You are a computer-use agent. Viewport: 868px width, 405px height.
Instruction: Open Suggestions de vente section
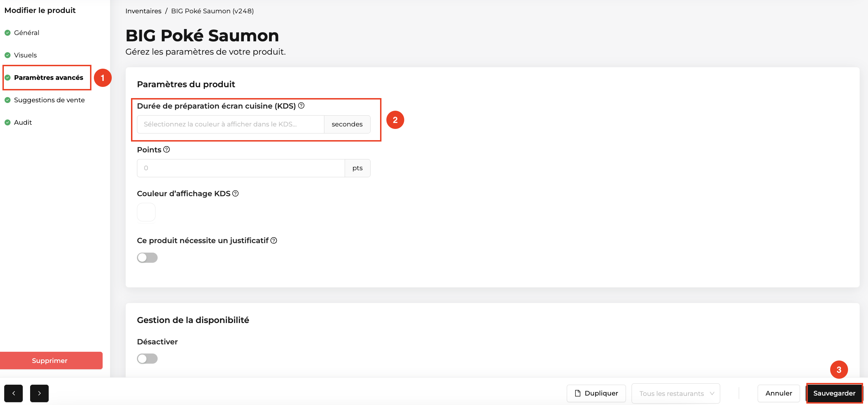pos(49,100)
